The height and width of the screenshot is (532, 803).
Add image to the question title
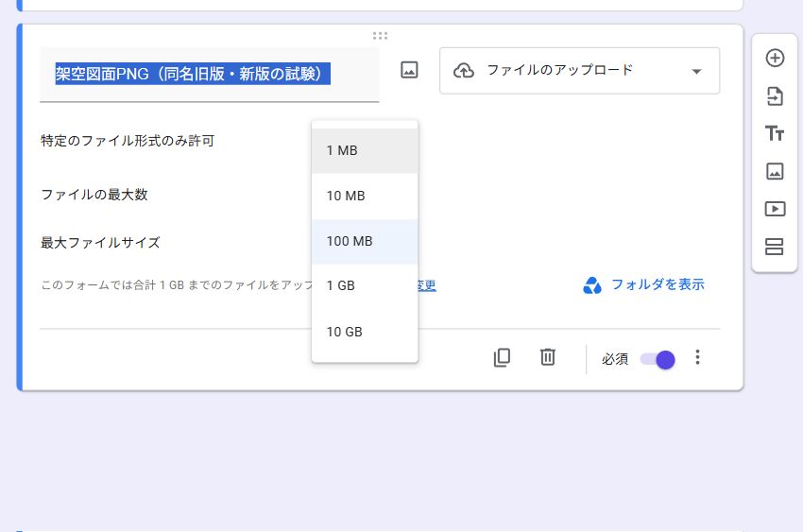coord(409,70)
